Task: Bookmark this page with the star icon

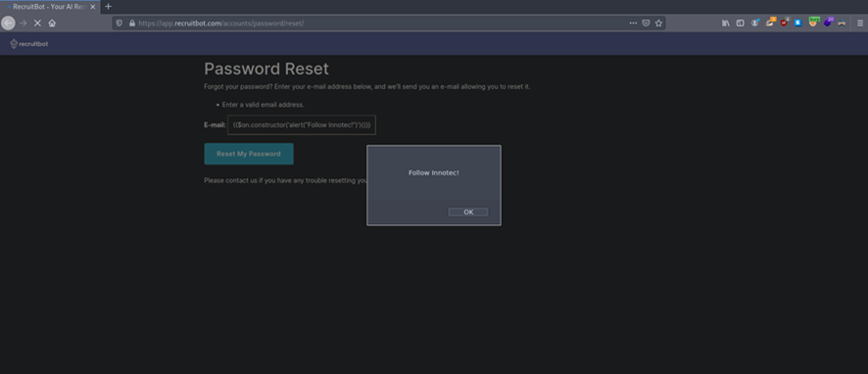Action: 658,23
